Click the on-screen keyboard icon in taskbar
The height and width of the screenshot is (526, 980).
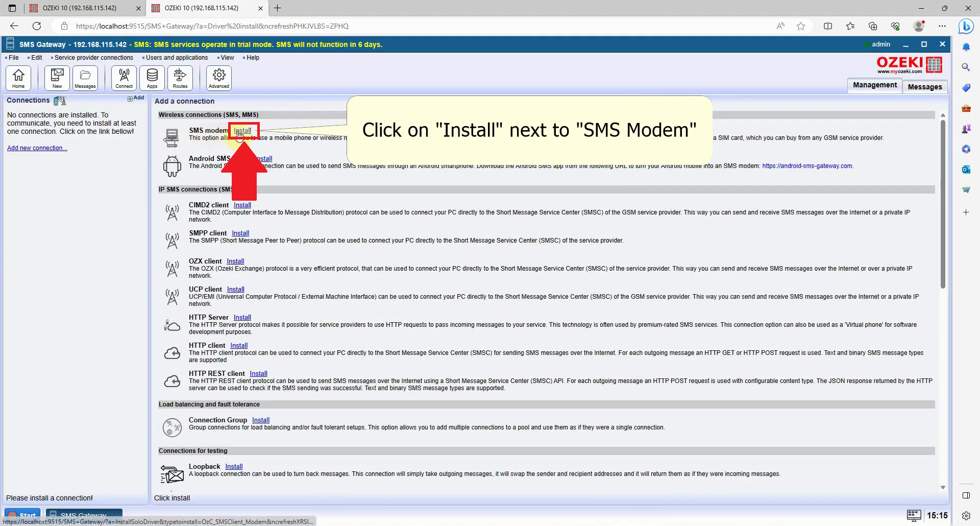914,515
